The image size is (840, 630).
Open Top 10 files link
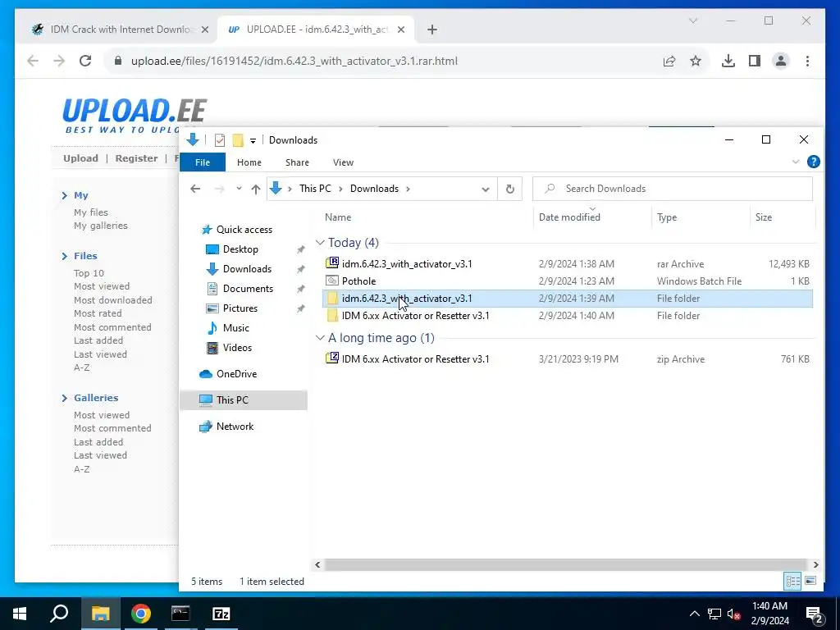89,272
